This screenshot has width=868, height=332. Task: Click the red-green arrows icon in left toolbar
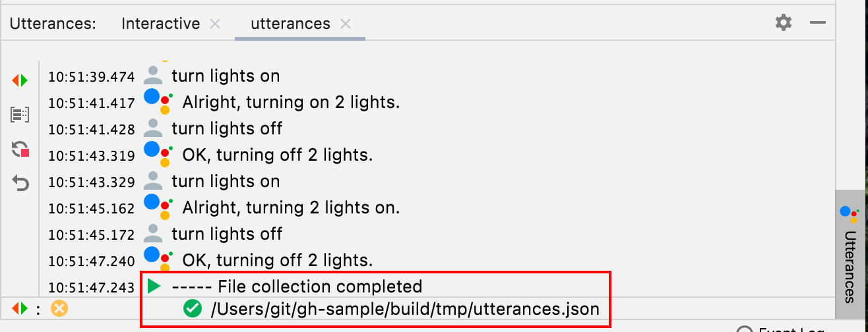coord(20,80)
